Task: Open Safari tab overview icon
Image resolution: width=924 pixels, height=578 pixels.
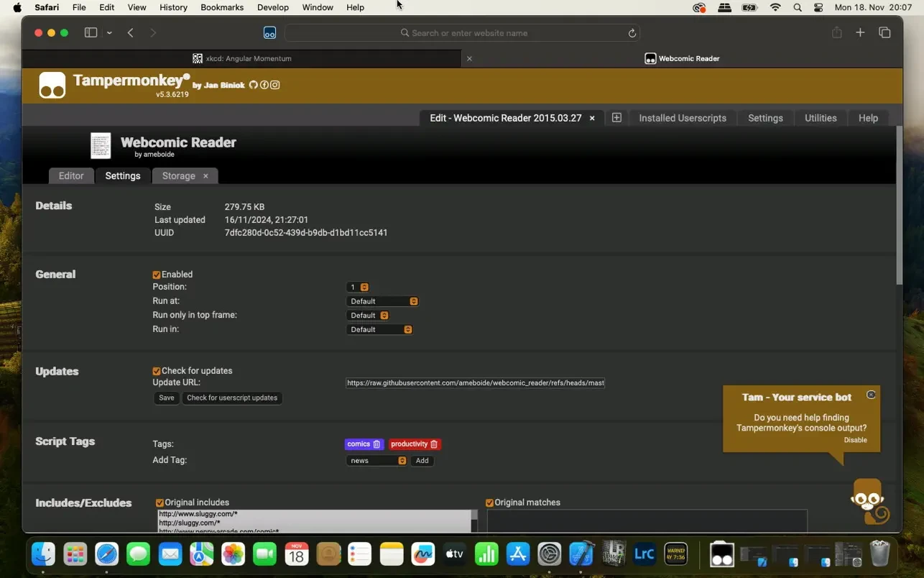Action: pyautogui.click(x=884, y=33)
